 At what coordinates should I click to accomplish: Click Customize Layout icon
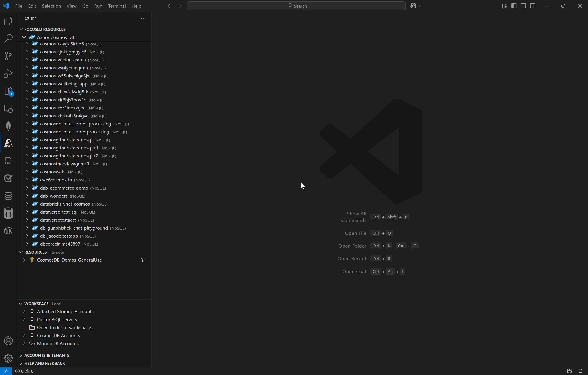click(504, 6)
